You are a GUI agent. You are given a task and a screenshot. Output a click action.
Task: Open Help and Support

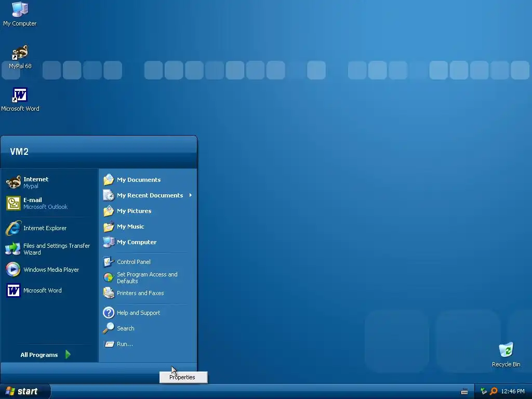tap(148, 312)
